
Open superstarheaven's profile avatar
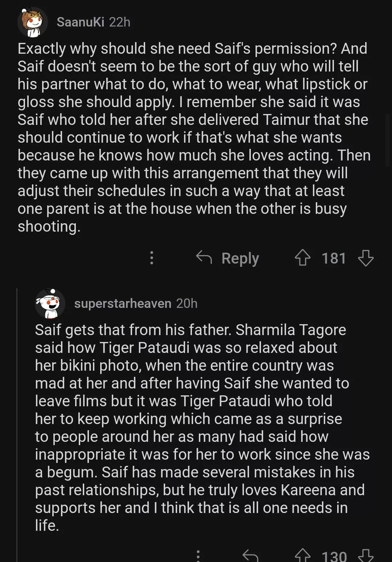(x=50, y=304)
